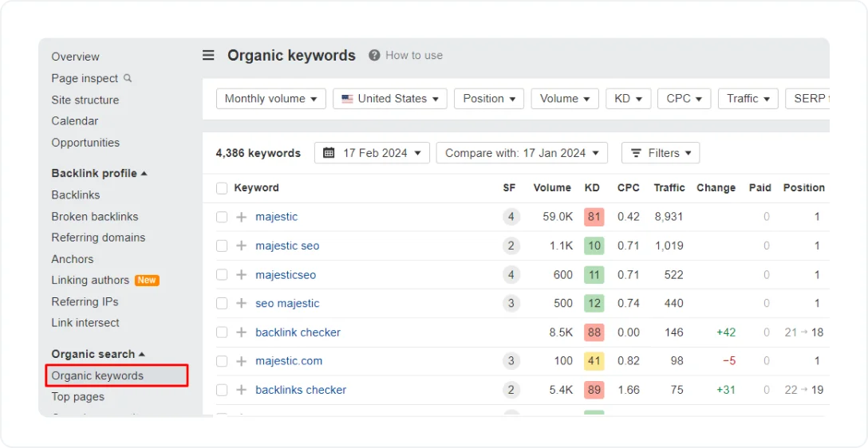This screenshot has height=448, width=868.
Task: Open the Traffic filter dropdown
Action: pyautogui.click(x=748, y=99)
